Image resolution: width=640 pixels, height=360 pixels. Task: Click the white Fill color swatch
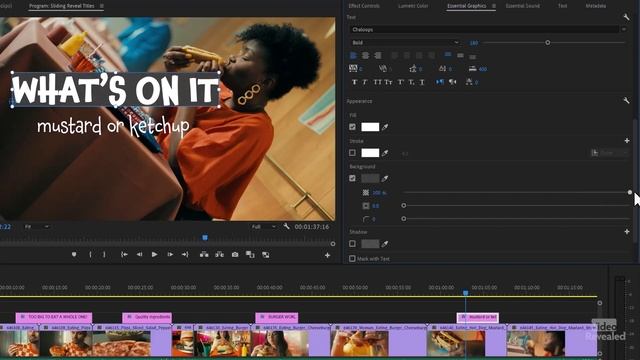pos(370,127)
